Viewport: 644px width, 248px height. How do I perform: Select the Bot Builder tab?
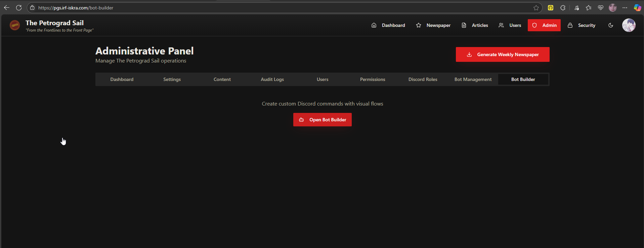coord(523,79)
